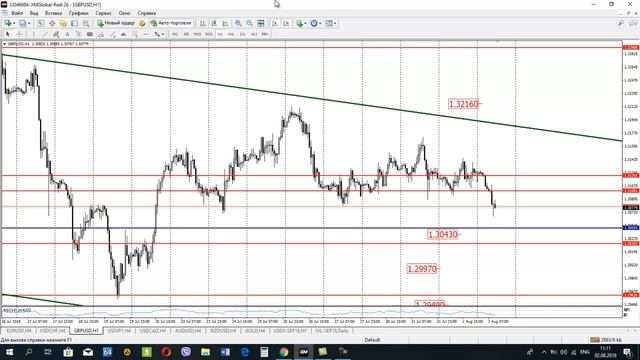Switch to the GOLD,H4 chart tab
This screenshot has width=640, height=360.
pyautogui.click(x=255, y=331)
